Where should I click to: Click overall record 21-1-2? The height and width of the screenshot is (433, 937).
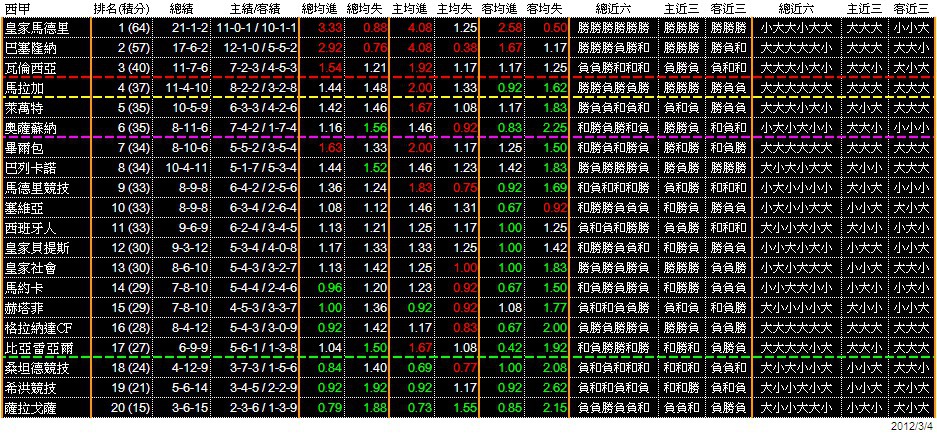[x=190, y=27]
